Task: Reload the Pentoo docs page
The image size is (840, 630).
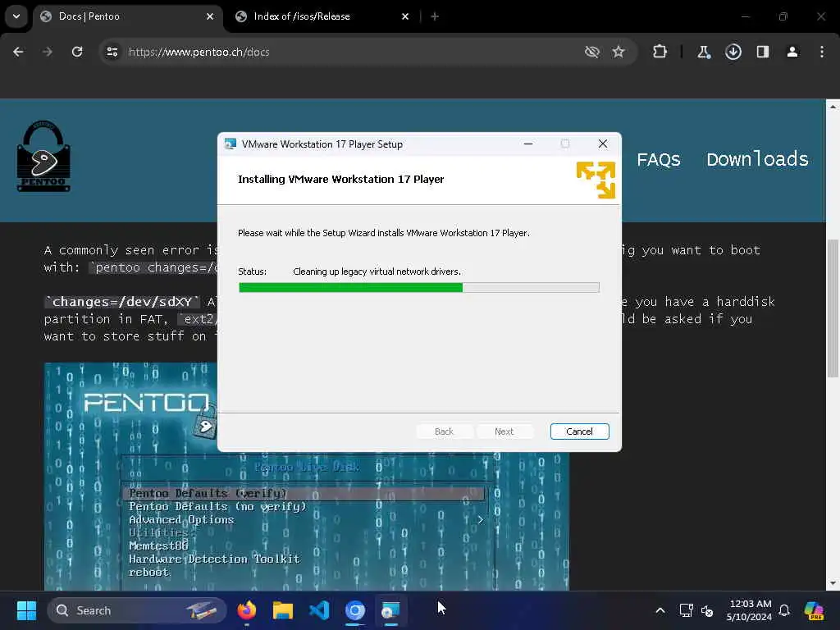Action: point(77,52)
